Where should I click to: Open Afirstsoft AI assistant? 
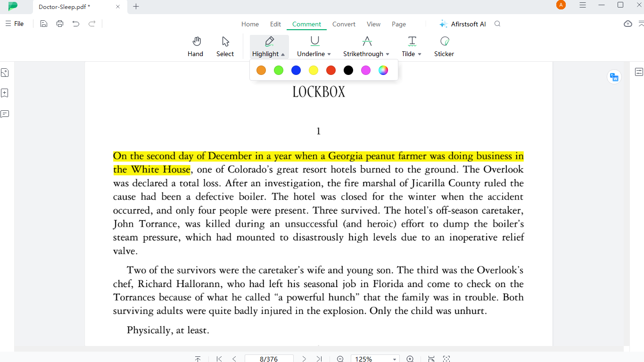coord(462,24)
